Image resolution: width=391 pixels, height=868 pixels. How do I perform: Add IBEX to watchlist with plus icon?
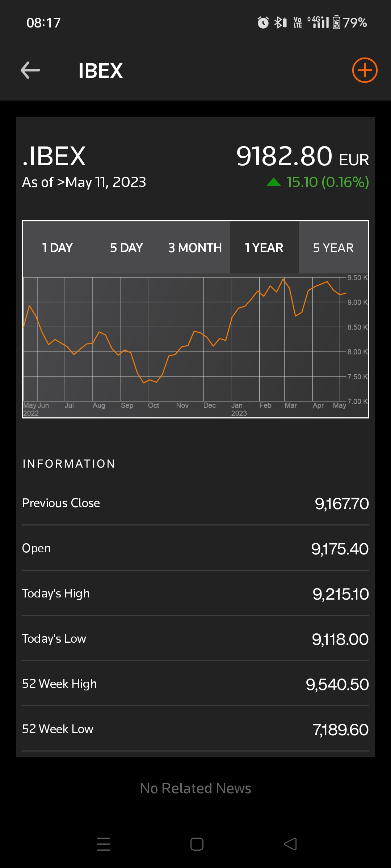click(x=365, y=70)
